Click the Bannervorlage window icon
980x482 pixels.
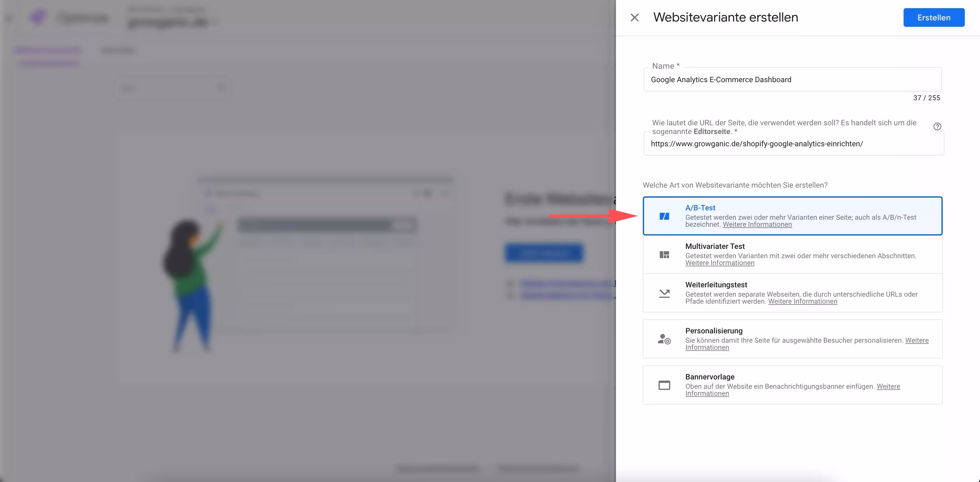[x=664, y=385]
